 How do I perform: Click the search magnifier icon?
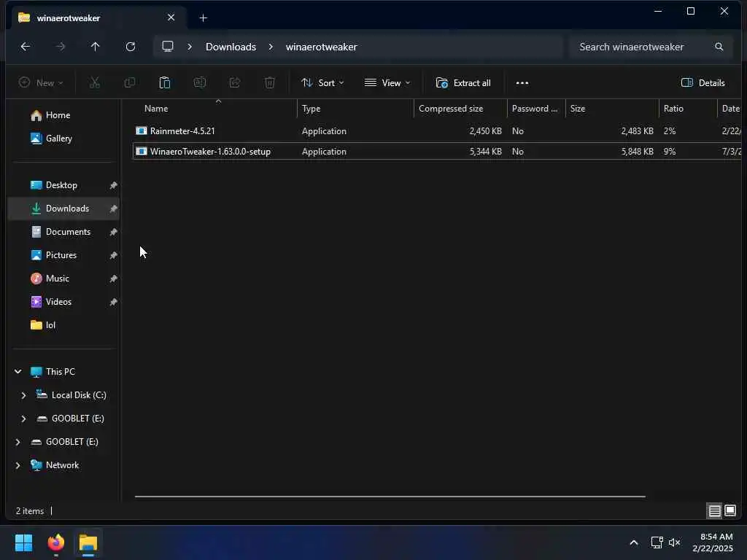pos(719,47)
